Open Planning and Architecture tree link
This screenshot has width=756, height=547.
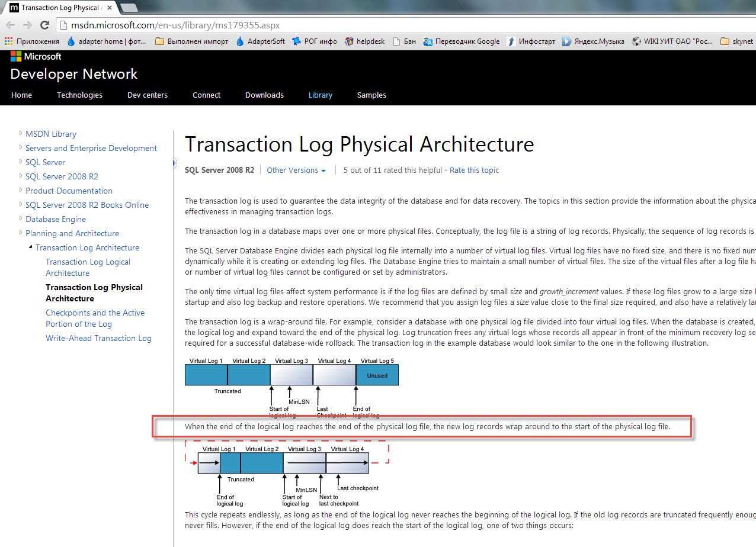(72, 233)
